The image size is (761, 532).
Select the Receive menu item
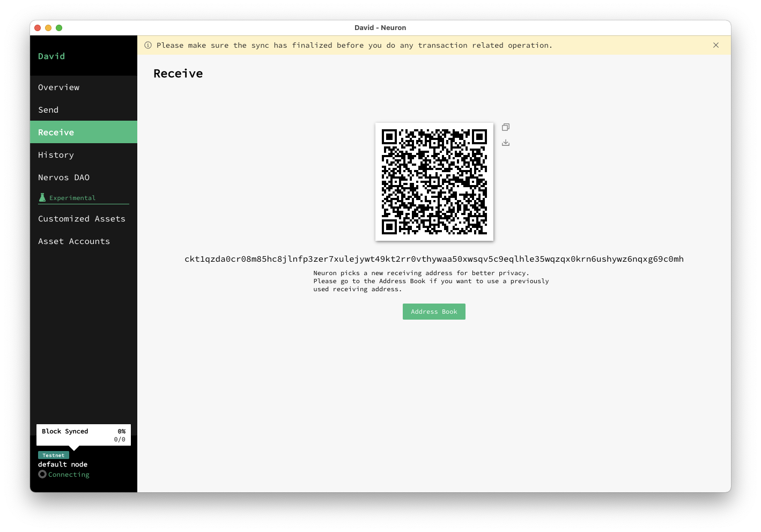point(84,132)
